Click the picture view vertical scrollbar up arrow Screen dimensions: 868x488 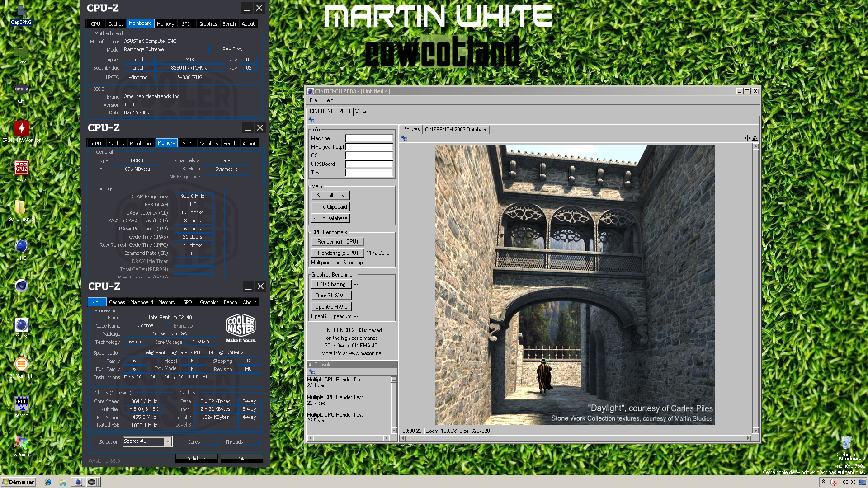pyautogui.click(x=755, y=146)
